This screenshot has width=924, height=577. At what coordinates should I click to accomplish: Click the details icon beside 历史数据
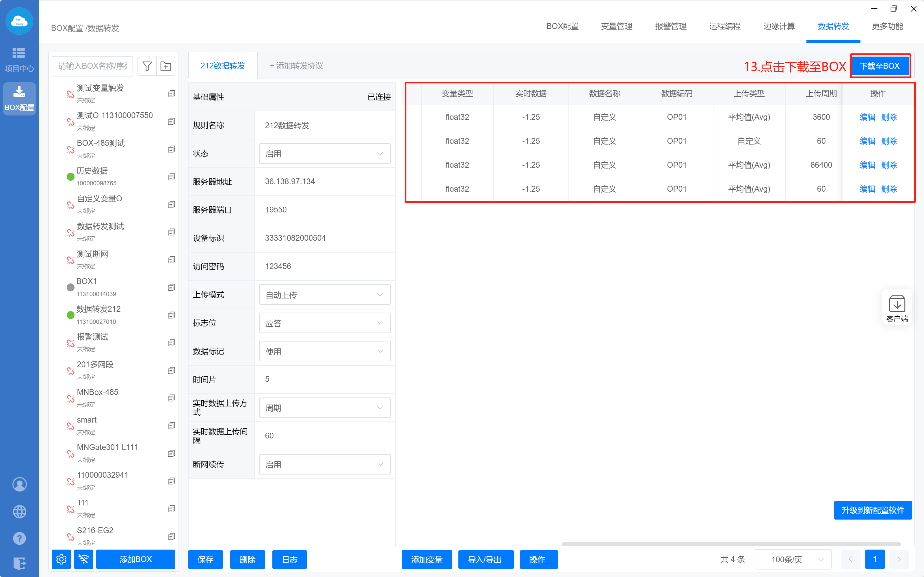tap(171, 177)
